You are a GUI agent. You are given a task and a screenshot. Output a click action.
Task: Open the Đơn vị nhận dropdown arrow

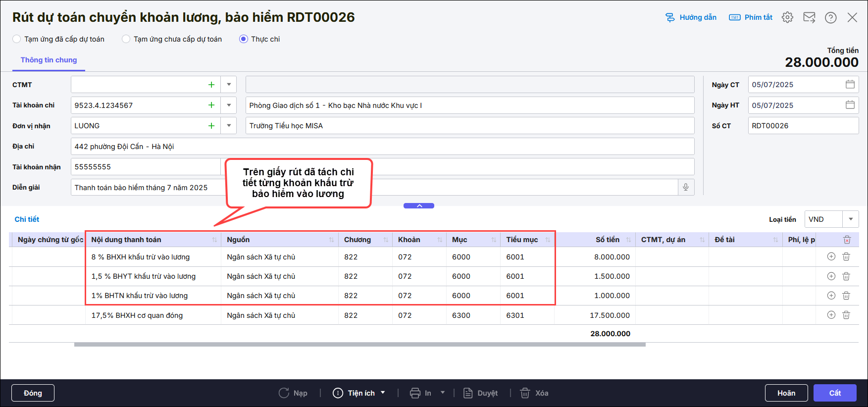pos(229,126)
